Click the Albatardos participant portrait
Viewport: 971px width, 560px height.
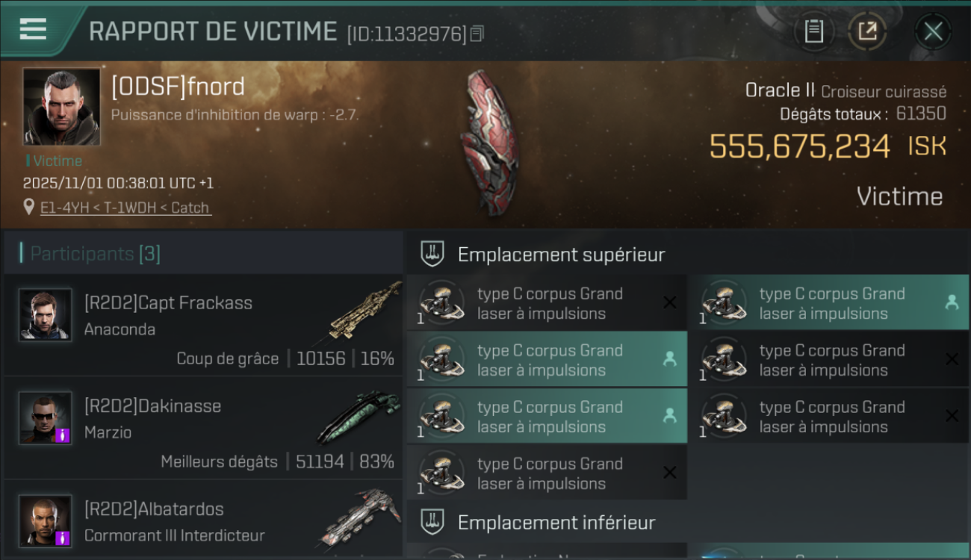coord(46,520)
